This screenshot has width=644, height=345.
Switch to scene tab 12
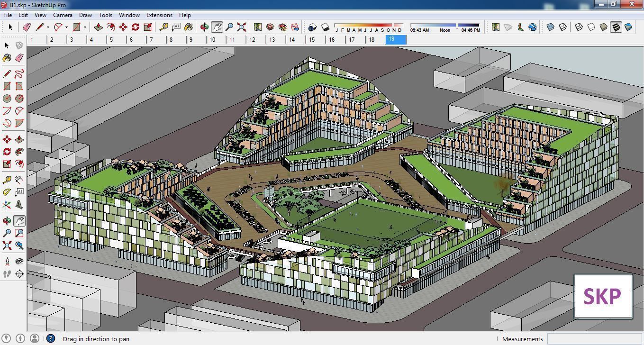pyautogui.click(x=252, y=39)
